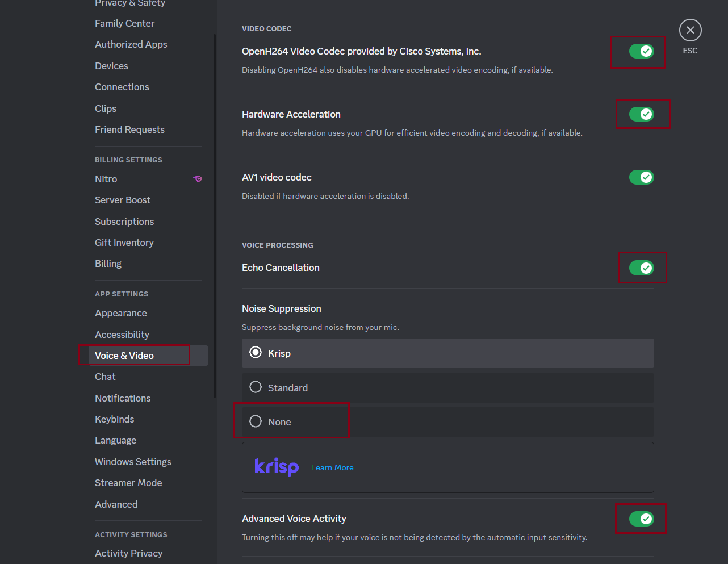Go to Appearance settings

[x=120, y=313]
